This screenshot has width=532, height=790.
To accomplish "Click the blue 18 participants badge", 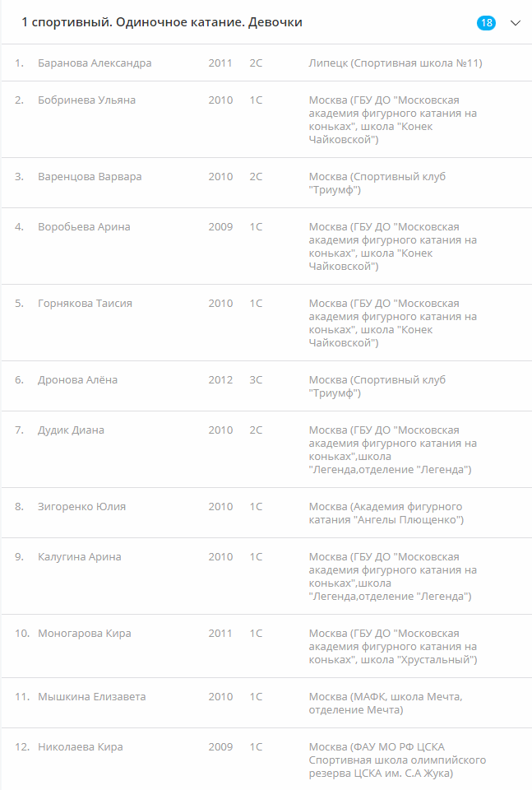I will (486, 23).
